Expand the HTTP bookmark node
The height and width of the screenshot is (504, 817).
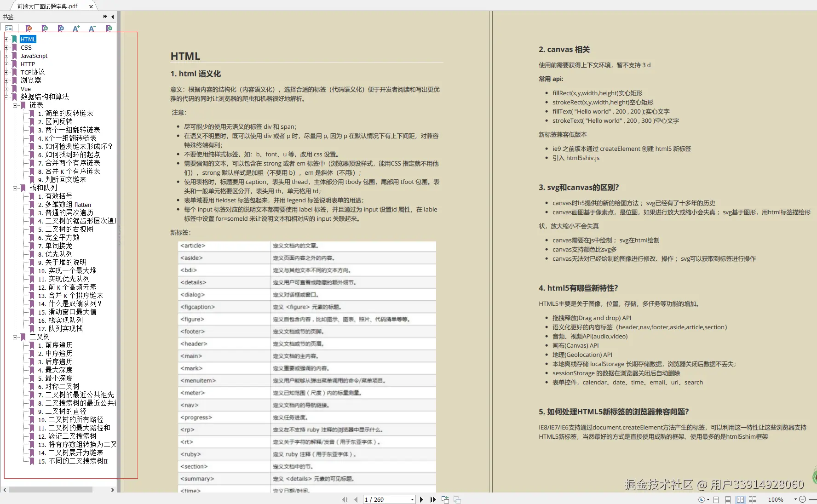pyautogui.click(x=7, y=64)
